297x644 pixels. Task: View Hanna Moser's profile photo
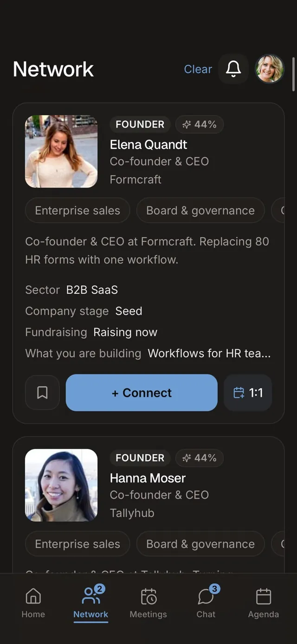61,485
